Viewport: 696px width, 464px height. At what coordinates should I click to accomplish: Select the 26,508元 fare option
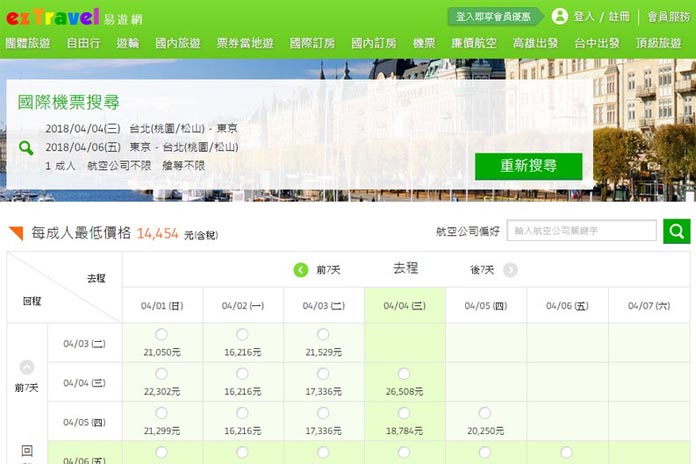click(x=404, y=374)
